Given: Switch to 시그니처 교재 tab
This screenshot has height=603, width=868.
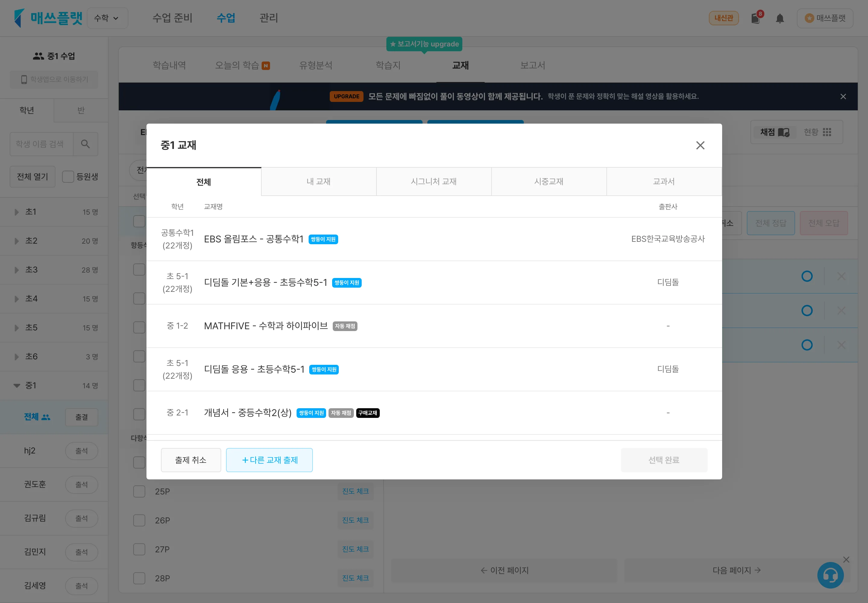Looking at the screenshot, I should tap(434, 182).
